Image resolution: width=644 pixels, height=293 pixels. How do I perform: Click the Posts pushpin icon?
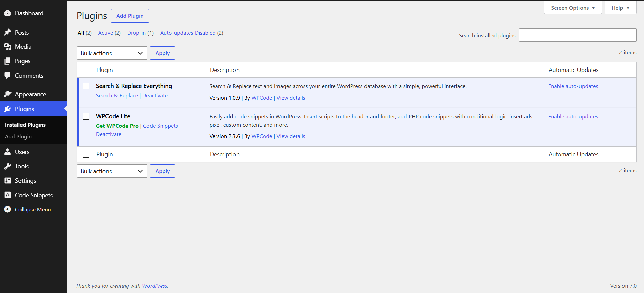(7, 32)
